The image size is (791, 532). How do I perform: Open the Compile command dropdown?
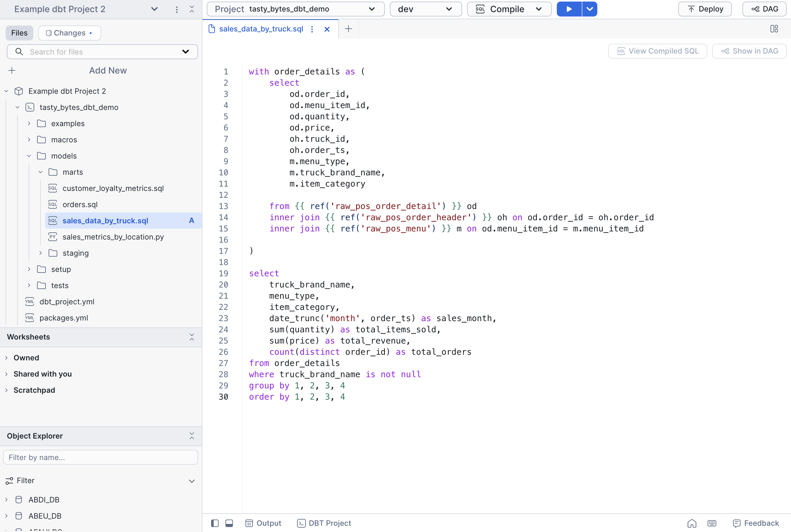click(509, 9)
